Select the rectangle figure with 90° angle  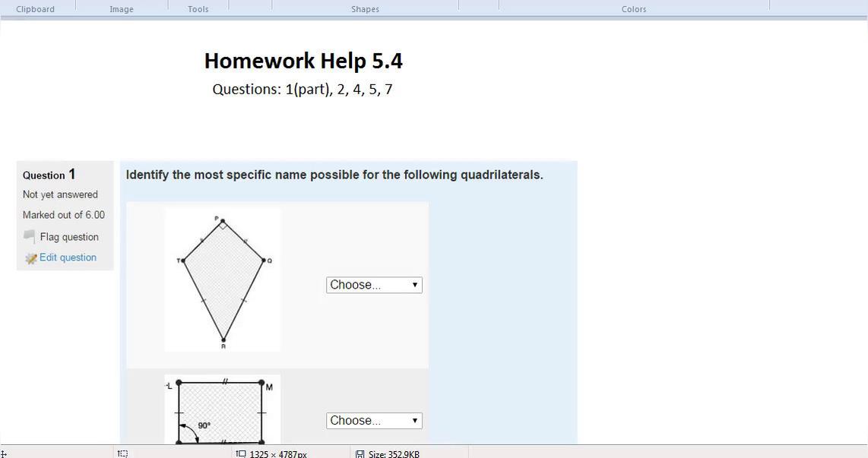(223, 409)
